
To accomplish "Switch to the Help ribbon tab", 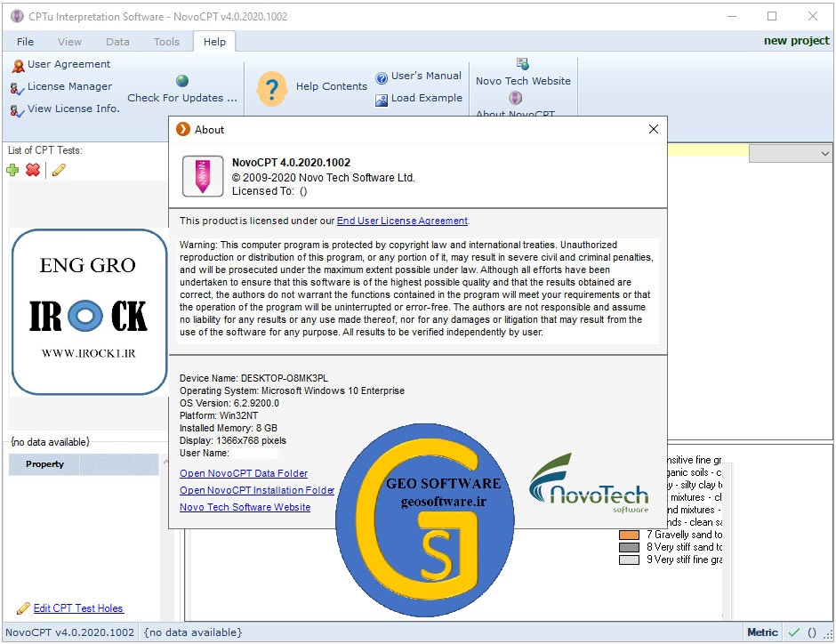I will (214, 42).
